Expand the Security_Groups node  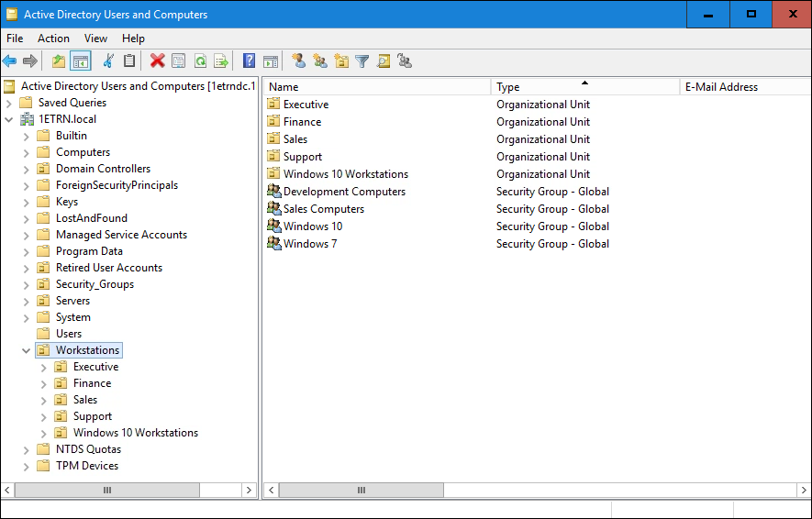26,284
